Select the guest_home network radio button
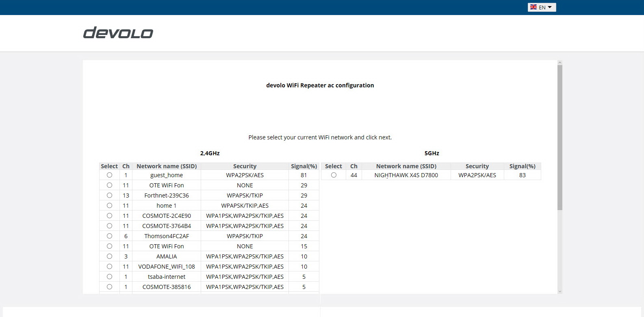 (109, 175)
